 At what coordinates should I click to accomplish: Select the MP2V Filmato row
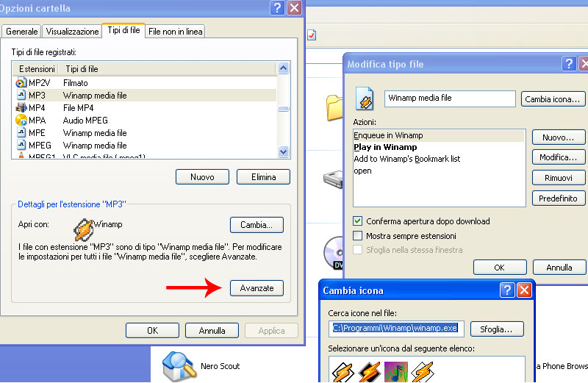click(146, 82)
